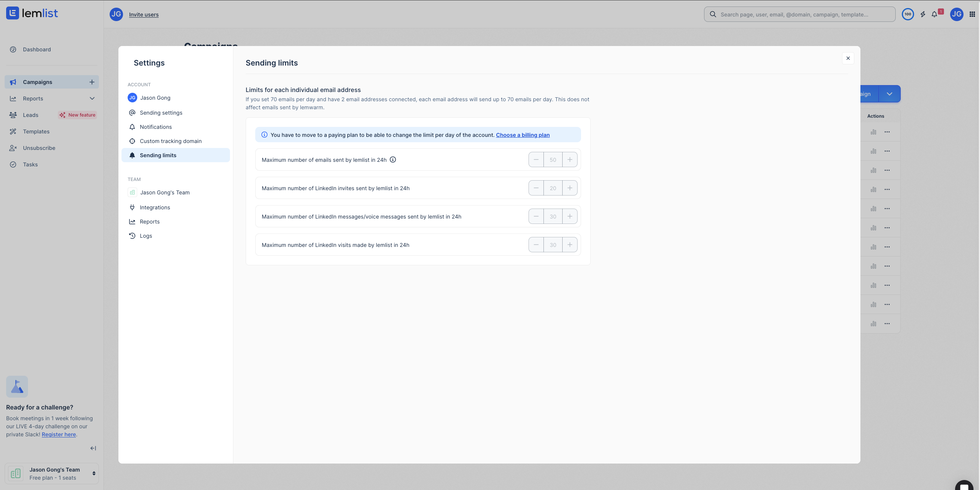Viewport: 980px width, 490px height.
Task: Click the Choose a billing plan link
Action: tap(522, 135)
